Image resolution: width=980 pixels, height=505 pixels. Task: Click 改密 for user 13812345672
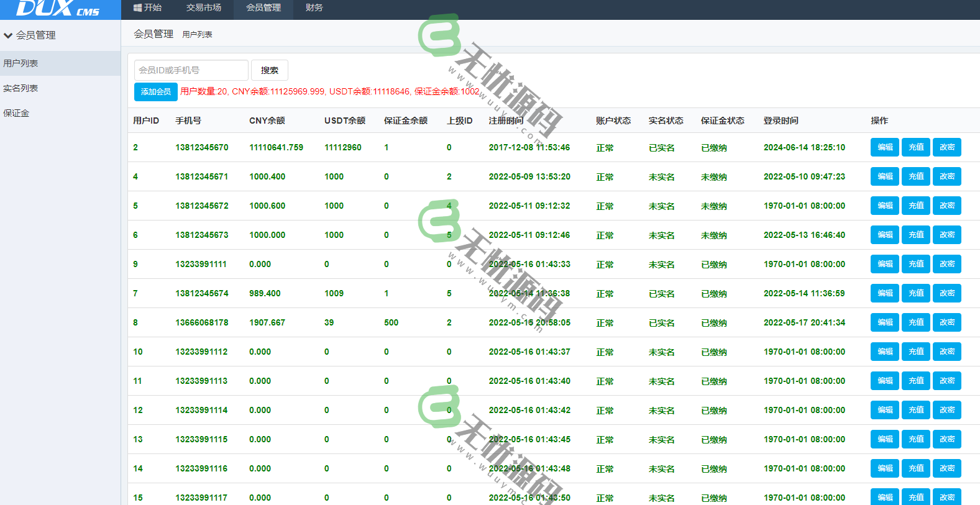(x=947, y=206)
